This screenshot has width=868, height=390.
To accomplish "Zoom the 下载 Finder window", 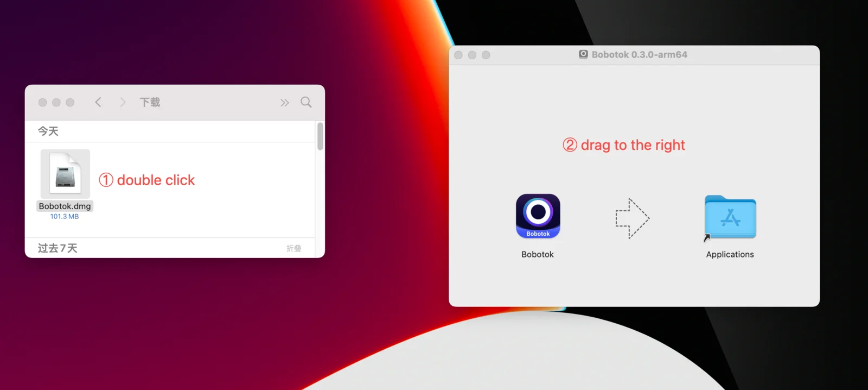I will (70, 102).
